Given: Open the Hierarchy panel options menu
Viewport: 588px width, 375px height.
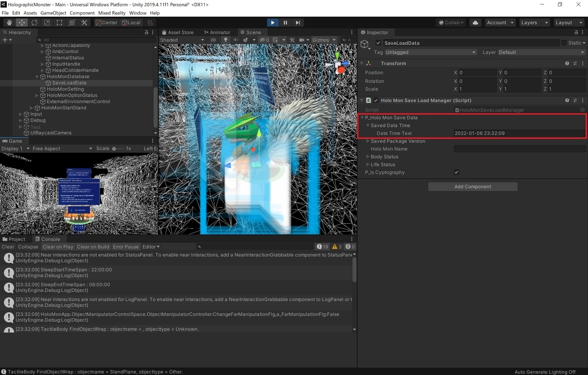Looking at the screenshot, I should (x=153, y=32).
